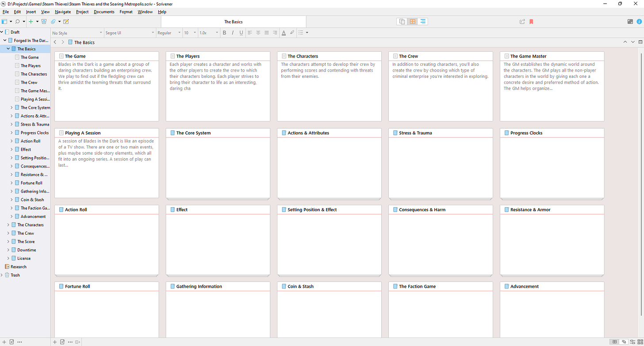
Task: Select grid arrangement corkboard option in footer
Action: [x=615, y=342]
